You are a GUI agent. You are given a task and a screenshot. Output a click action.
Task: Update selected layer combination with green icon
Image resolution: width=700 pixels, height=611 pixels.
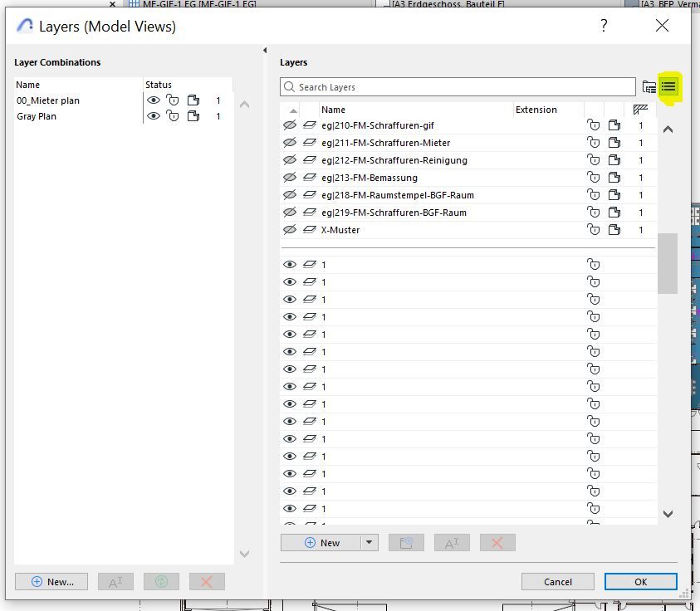pos(161,582)
